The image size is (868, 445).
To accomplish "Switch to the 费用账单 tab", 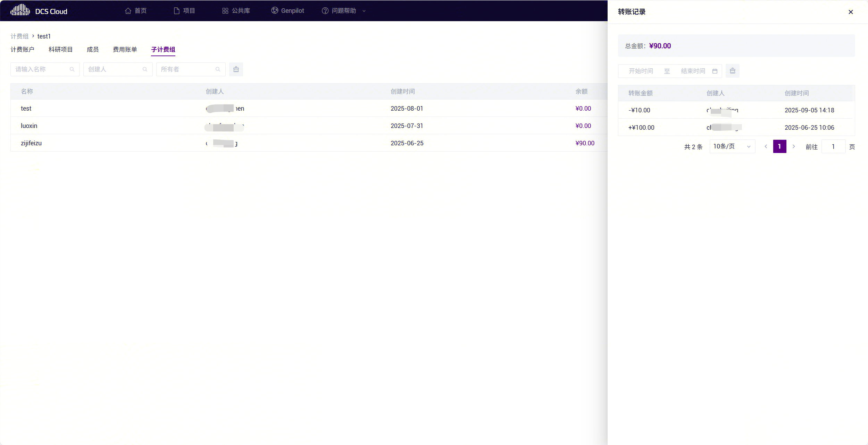I will point(125,50).
